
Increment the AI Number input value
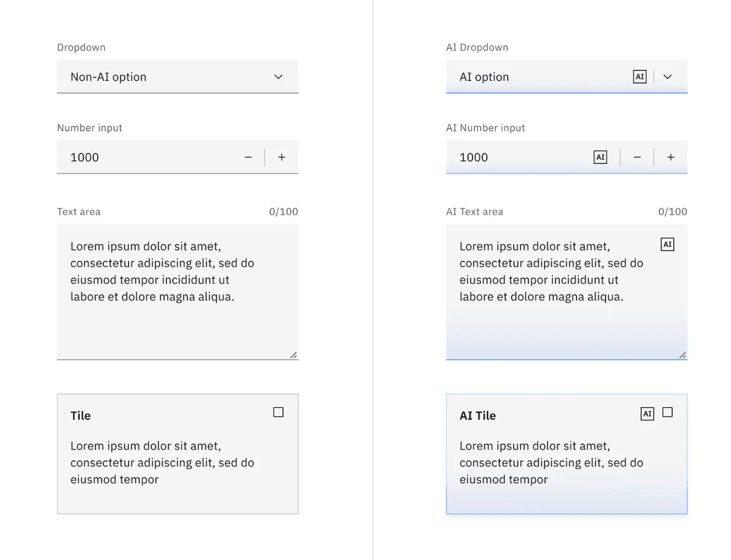671,157
